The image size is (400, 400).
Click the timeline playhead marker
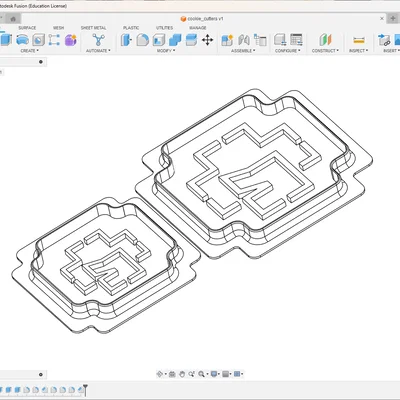tap(85, 389)
